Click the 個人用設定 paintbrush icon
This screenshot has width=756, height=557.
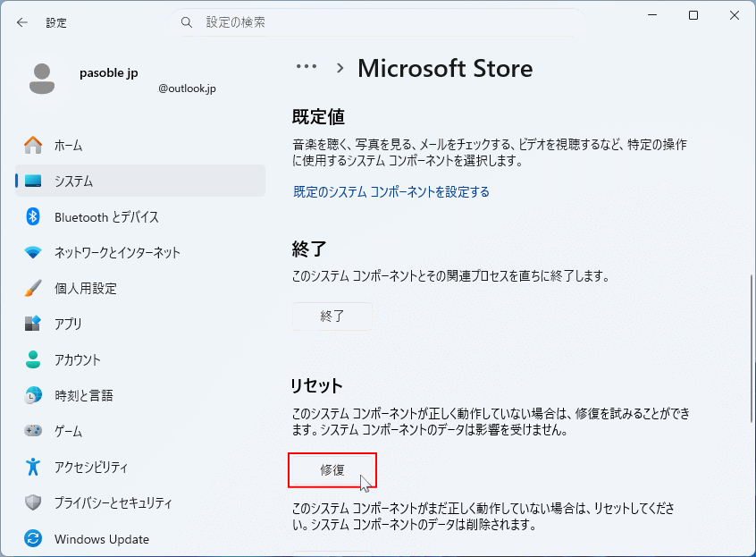coord(33,288)
